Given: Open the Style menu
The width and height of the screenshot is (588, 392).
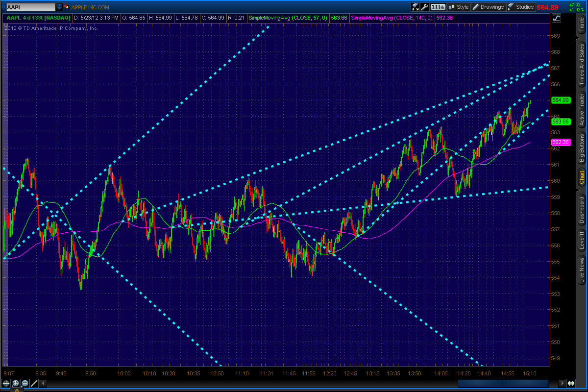Looking at the screenshot, I should (x=458, y=7).
